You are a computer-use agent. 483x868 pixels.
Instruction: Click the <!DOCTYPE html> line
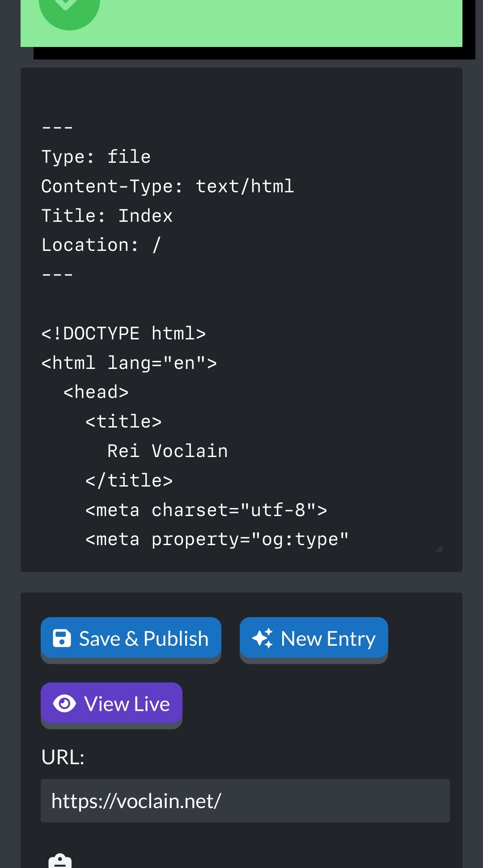pyautogui.click(x=123, y=334)
